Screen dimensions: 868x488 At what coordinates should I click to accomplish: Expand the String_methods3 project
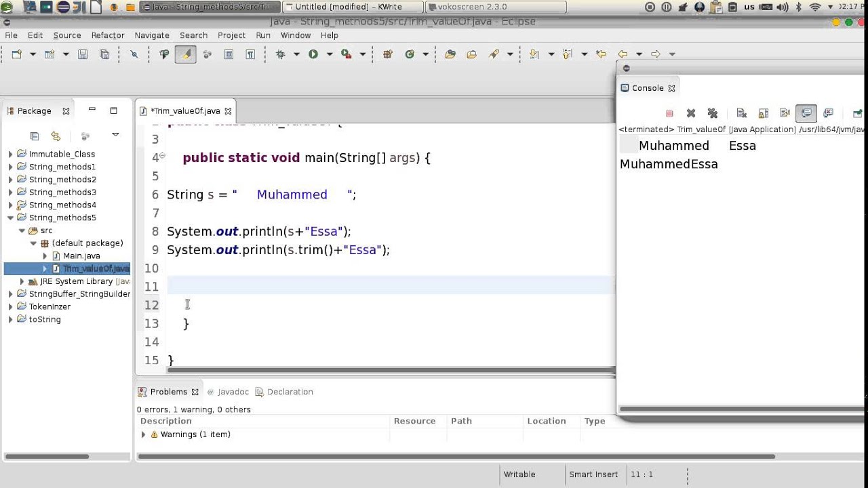point(10,192)
